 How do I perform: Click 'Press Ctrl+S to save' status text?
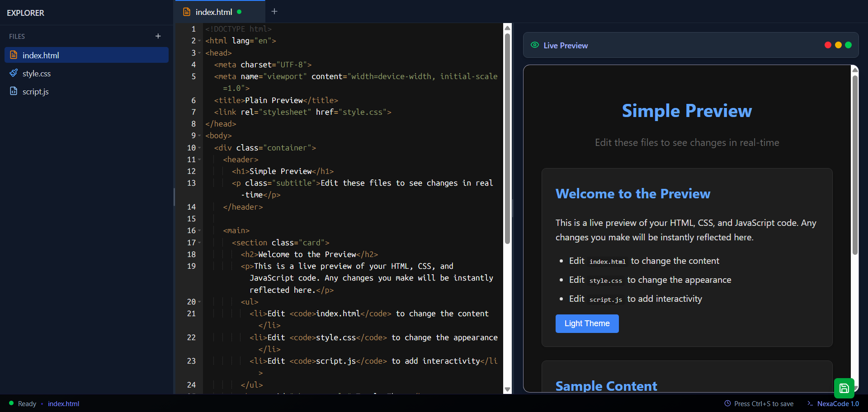pos(764,403)
